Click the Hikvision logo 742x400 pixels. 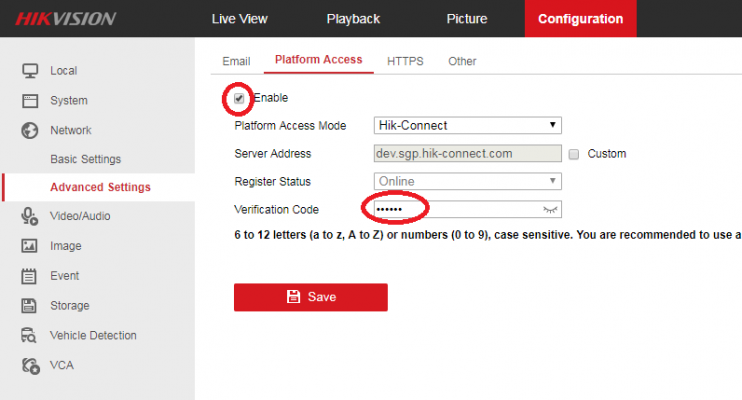point(65,19)
